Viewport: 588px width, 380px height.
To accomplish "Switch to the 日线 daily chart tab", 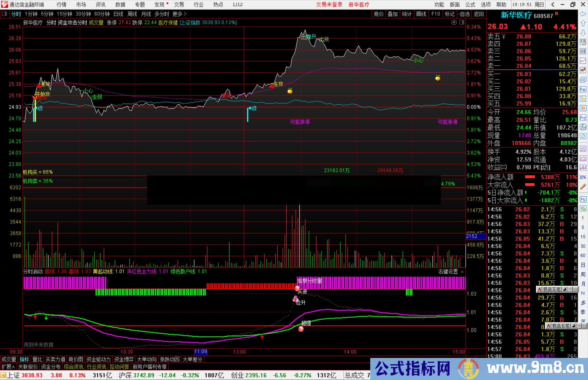I will click(x=118, y=14).
